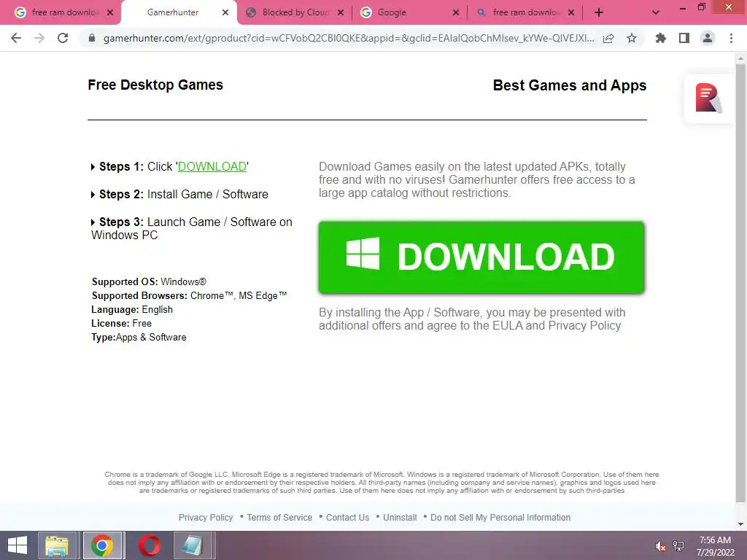
Task: Click the Language: English line
Action: (x=132, y=309)
